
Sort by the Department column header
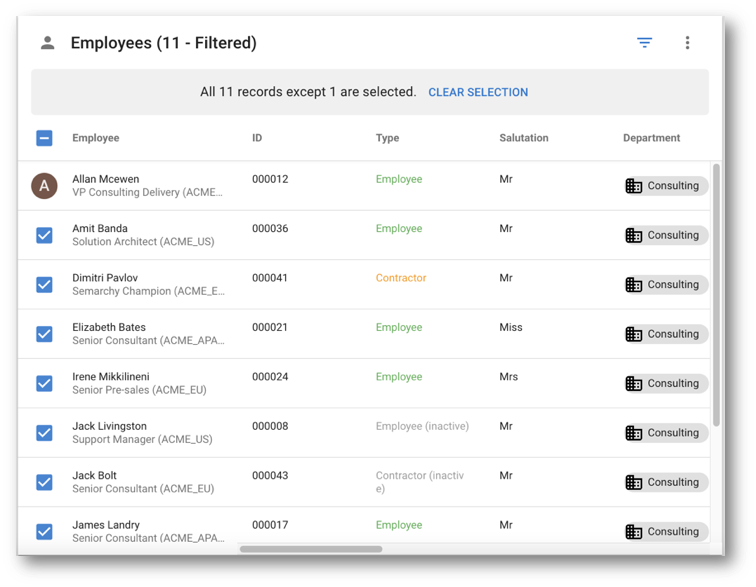(651, 138)
